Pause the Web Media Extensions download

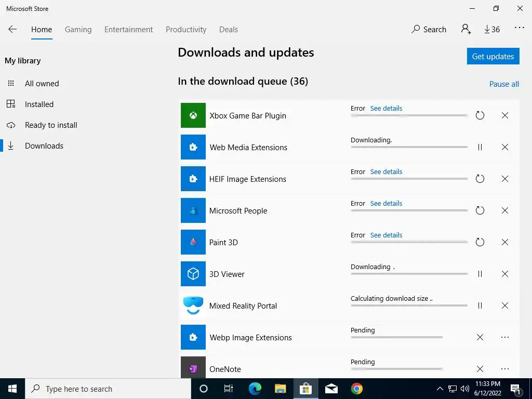pos(480,147)
